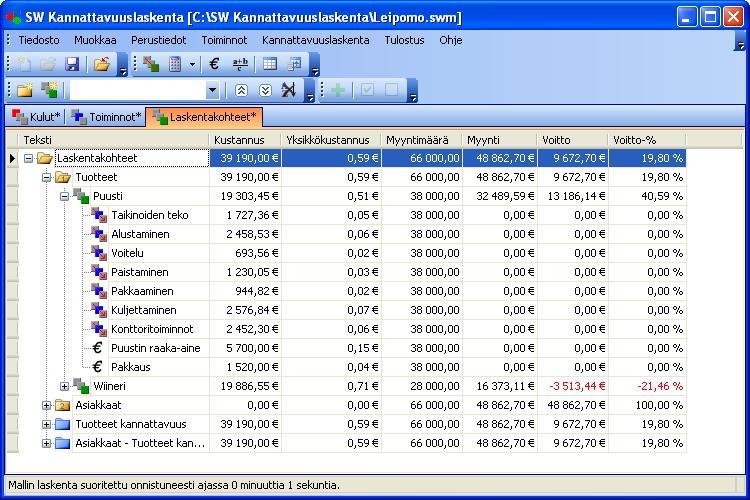Open the Ohje menu

(451, 40)
